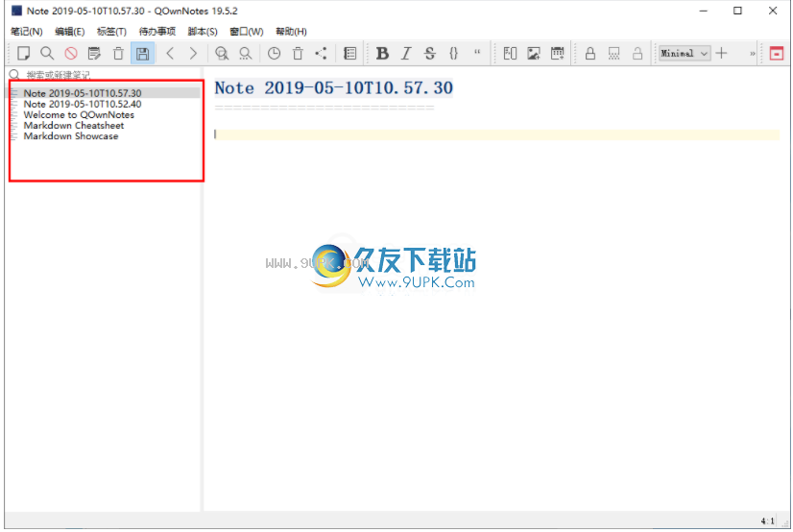Screen dimensions: 793x532
Task: Toggle distraction-free mode red icon
Action: tap(777, 53)
